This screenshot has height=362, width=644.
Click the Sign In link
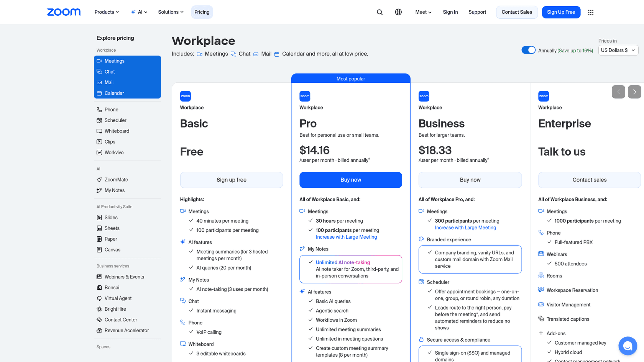click(450, 12)
